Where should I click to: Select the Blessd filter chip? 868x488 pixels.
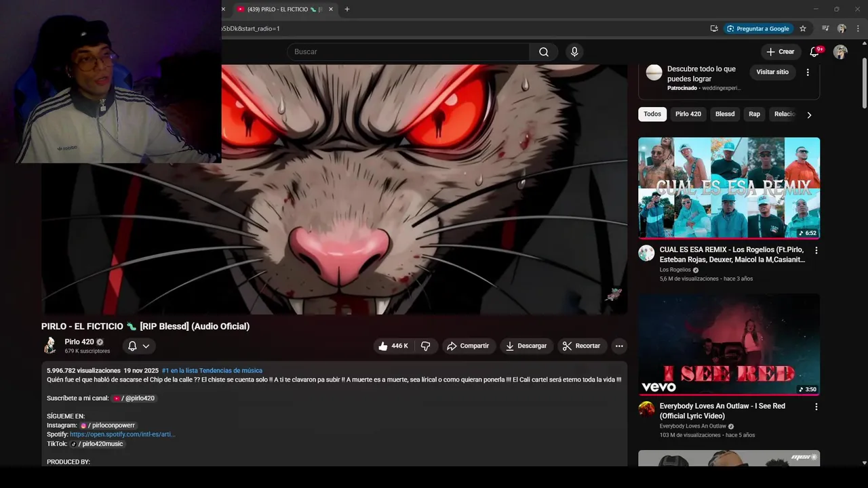725,114
